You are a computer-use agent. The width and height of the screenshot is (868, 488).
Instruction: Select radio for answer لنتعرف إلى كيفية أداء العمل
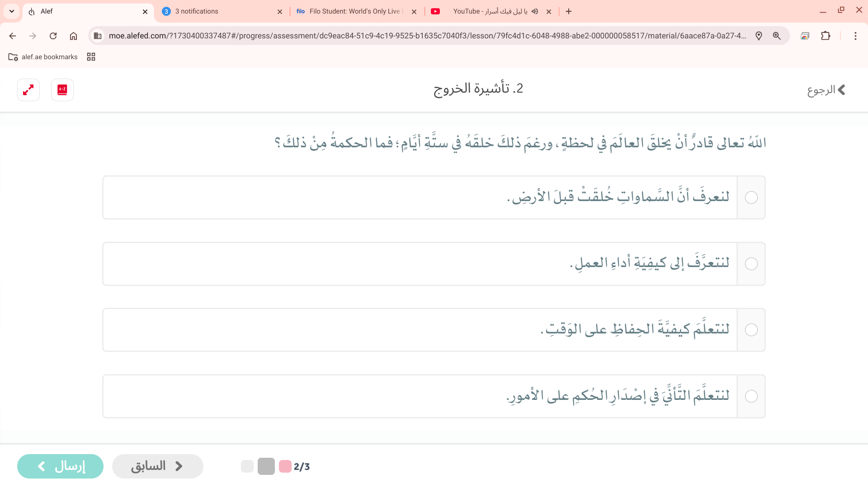coord(751,264)
